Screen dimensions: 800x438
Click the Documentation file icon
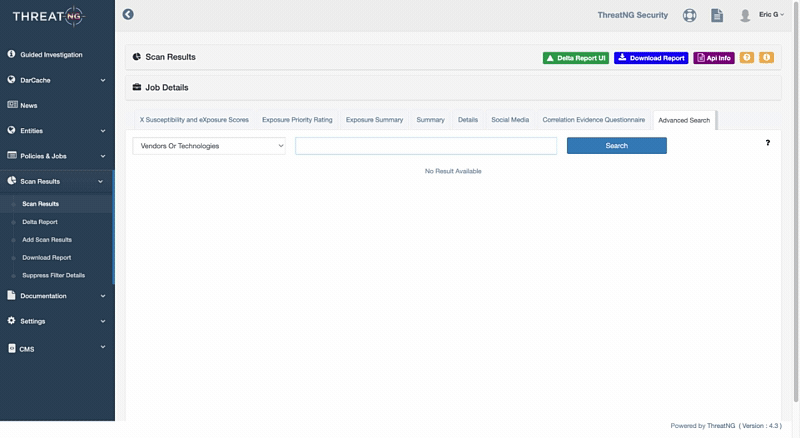point(11,295)
